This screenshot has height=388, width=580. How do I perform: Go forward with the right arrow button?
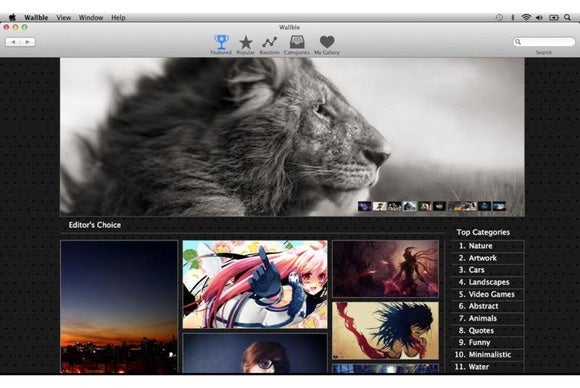coord(28,42)
